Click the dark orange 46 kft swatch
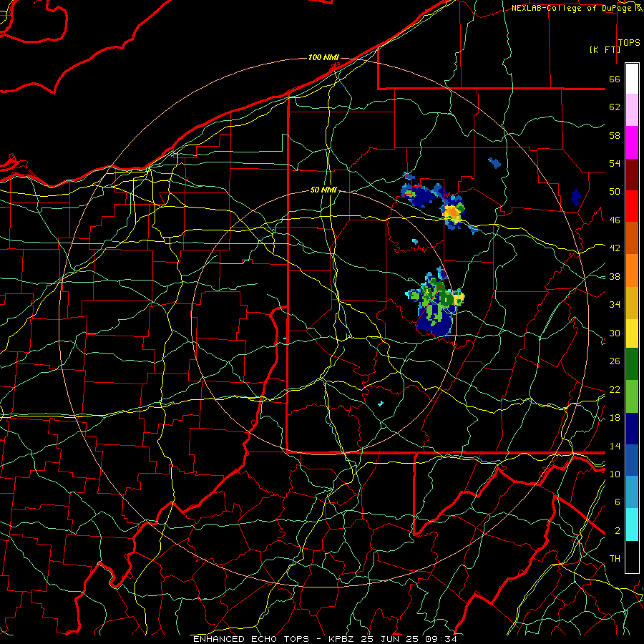644x644 pixels. point(632,238)
